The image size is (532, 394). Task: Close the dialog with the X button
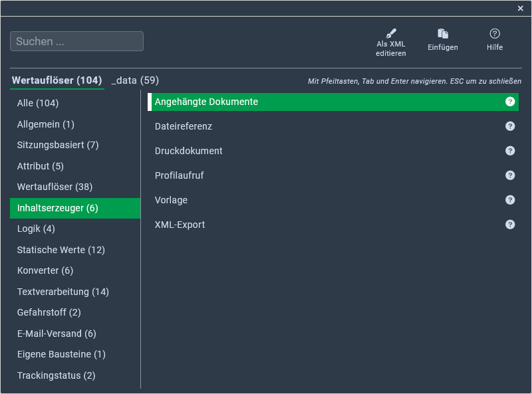tap(520, 8)
